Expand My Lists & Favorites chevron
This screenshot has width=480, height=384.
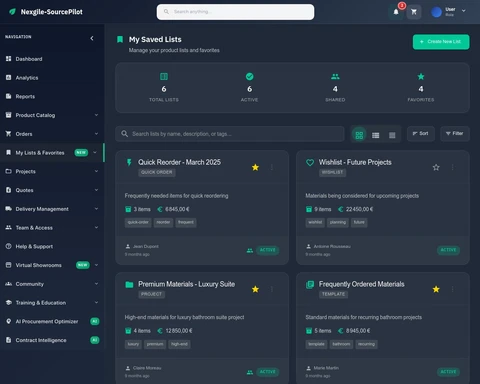[95, 152]
